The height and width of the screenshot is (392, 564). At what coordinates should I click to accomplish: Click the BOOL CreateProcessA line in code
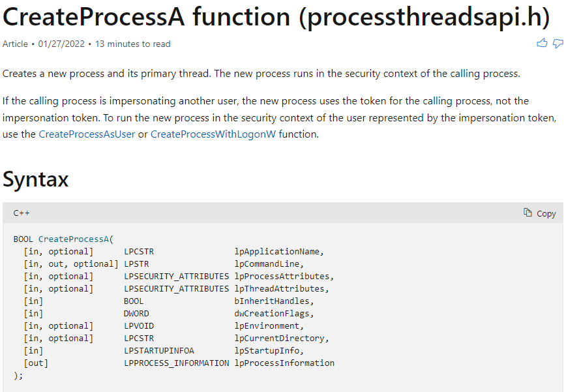[62, 238]
